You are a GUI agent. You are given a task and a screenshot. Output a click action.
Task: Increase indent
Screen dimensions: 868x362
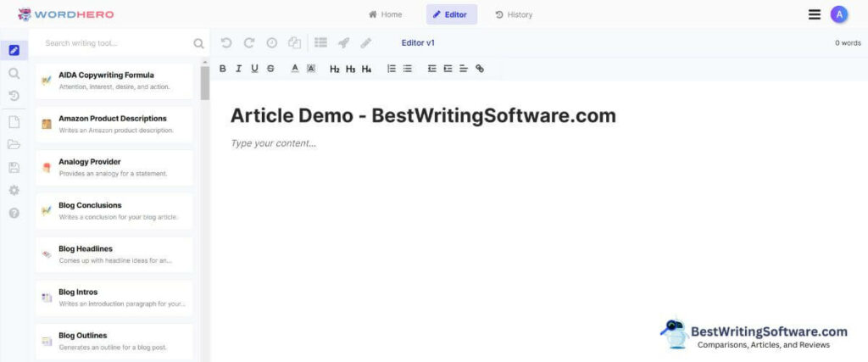tap(448, 69)
